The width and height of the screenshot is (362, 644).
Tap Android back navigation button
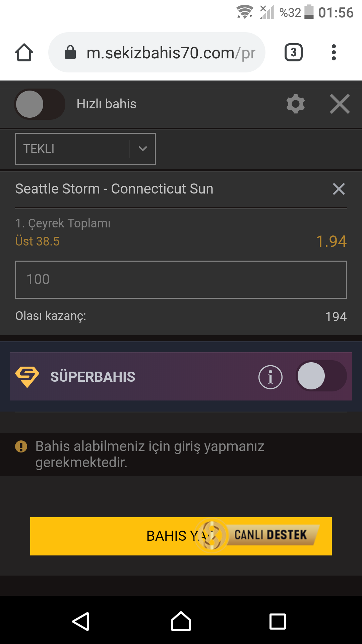pyautogui.click(x=81, y=622)
